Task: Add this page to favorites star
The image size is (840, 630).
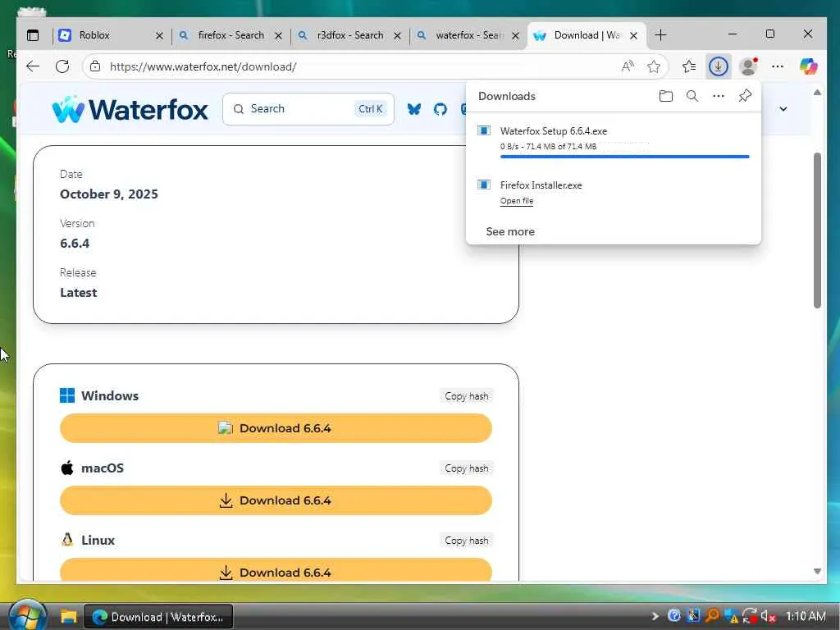Action: tap(654, 66)
